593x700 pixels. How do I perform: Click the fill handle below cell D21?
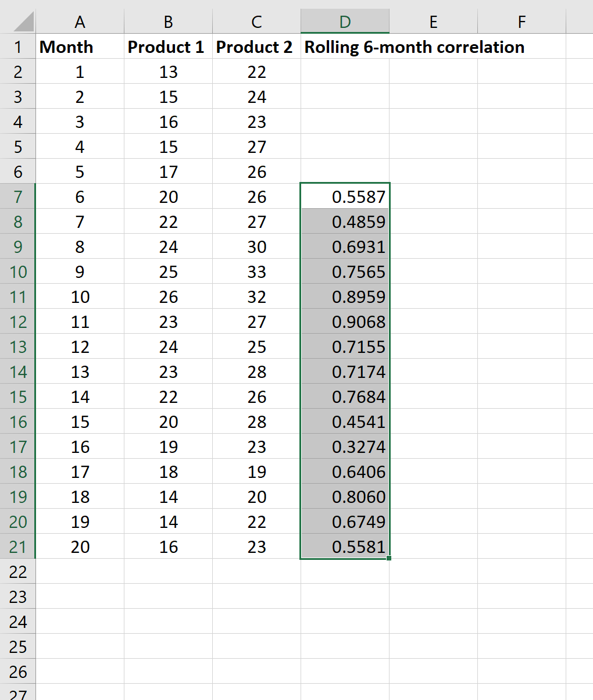388,558
